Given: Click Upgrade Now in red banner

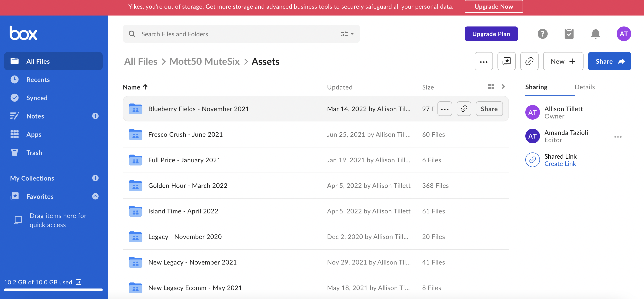Looking at the screenshot, I should pyautogui.click(x=494, y=6).
